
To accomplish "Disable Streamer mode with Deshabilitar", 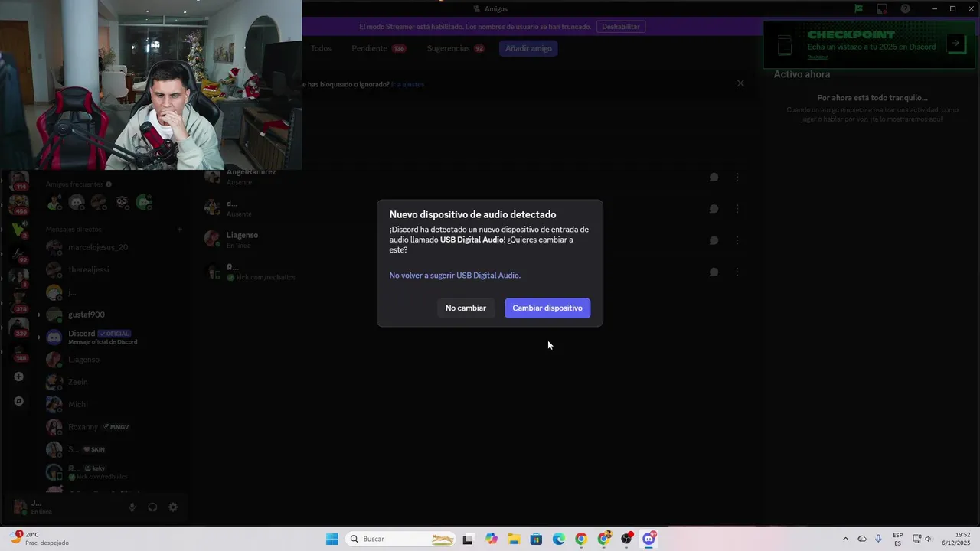I will point(620,27).
